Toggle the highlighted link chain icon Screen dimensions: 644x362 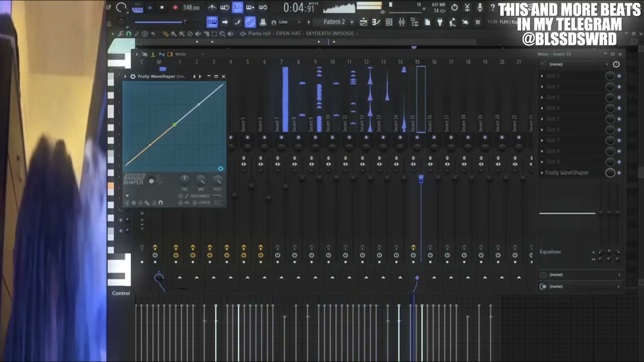click(250, 22)
